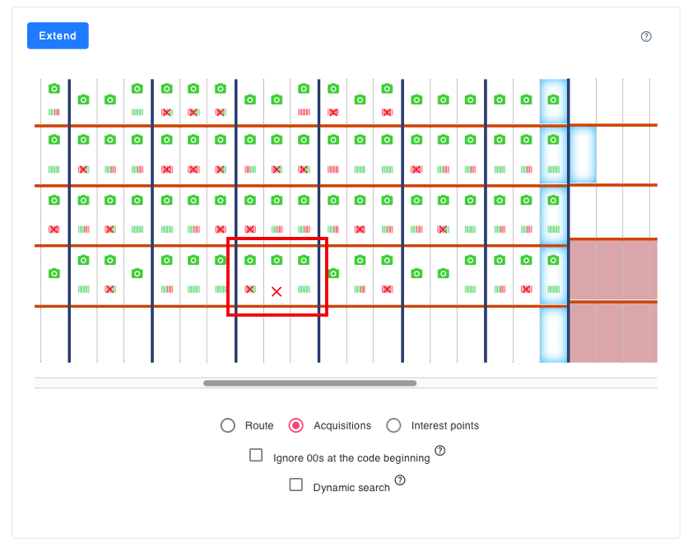Enable Ignore 00s at the code beginning
688x547 pixels.
pyautogui.click(x=256, y=456)
